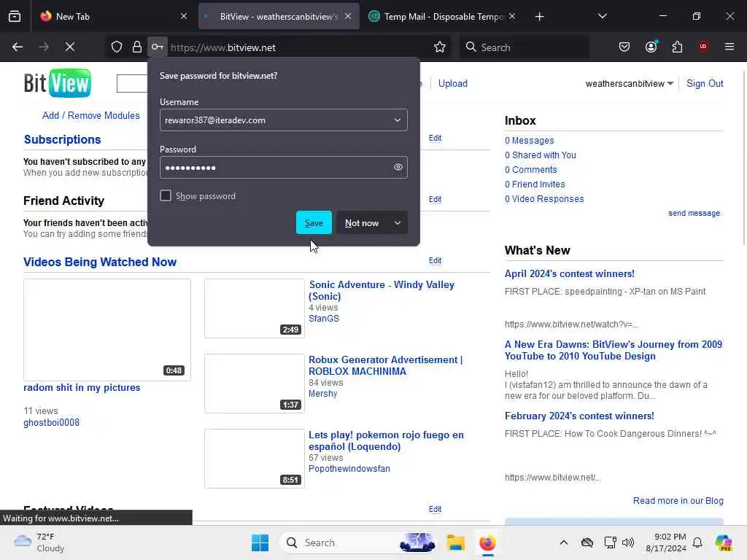Open Add / Remove Modules link

[x=91, y=116]
